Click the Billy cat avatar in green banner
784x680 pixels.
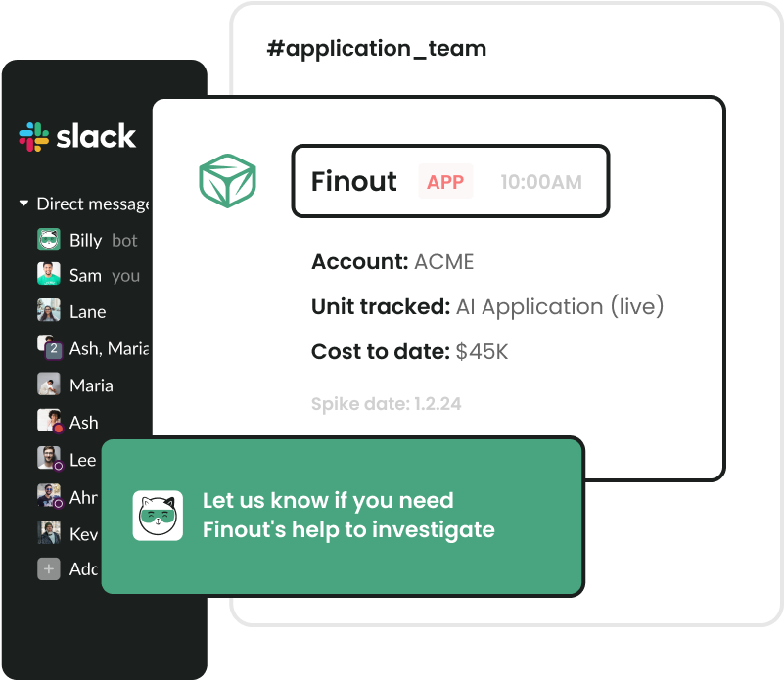click(158, 516)
